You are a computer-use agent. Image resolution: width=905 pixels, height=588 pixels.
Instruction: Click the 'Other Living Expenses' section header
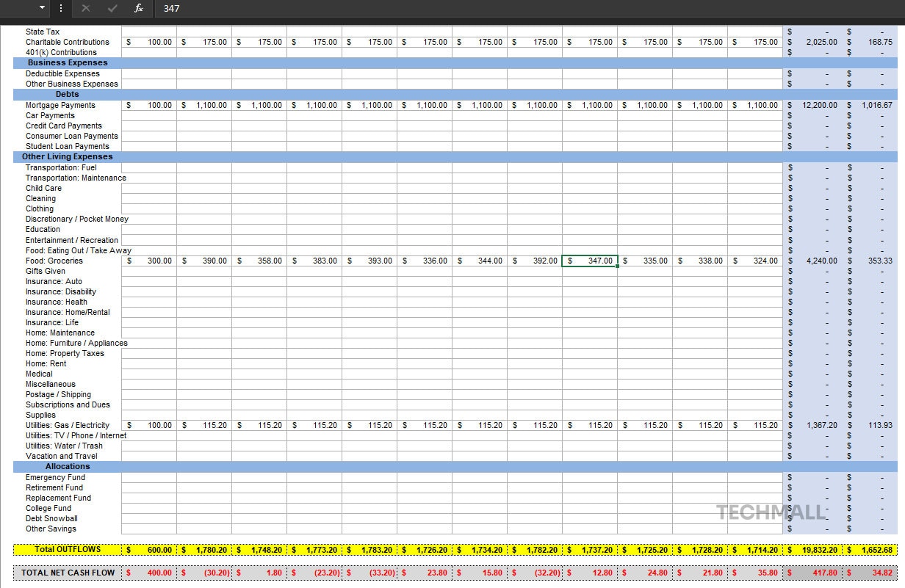pos(68,156)
